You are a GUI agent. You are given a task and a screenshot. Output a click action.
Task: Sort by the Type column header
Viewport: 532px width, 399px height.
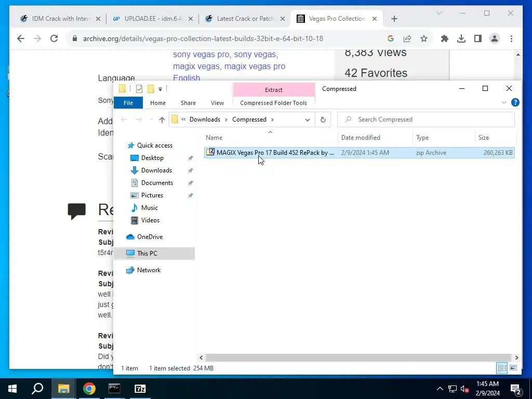point(422,137)
